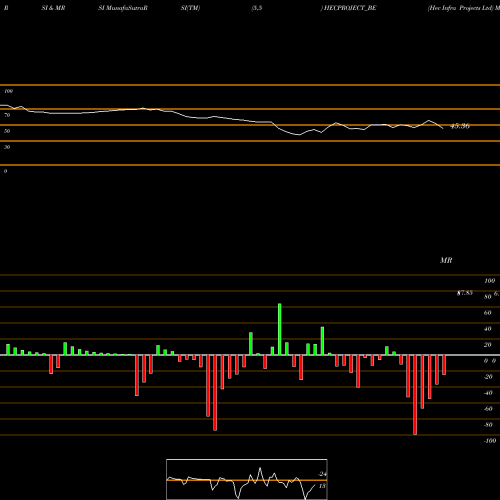Click the "60" label on the MR axis
Screen dimensions: 500x500
488,313
